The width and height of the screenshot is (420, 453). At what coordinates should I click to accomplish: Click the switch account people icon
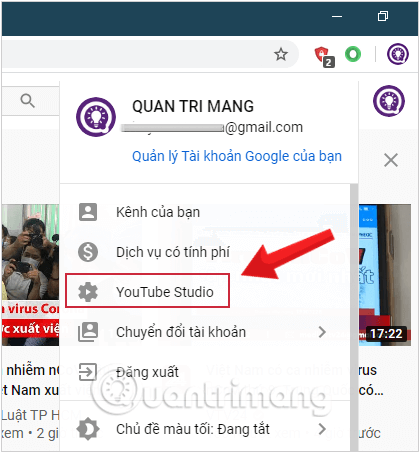[88, 332]
